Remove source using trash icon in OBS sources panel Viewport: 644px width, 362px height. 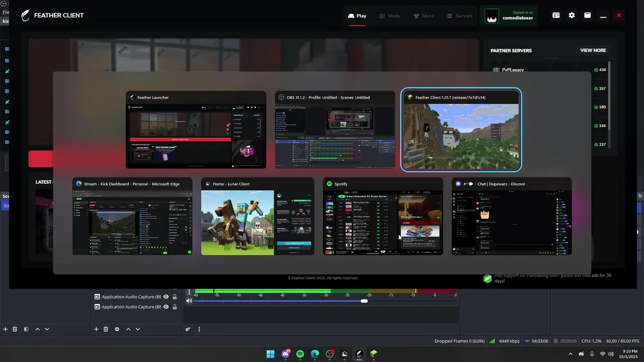pyautogui.click(x=106, y=329)
